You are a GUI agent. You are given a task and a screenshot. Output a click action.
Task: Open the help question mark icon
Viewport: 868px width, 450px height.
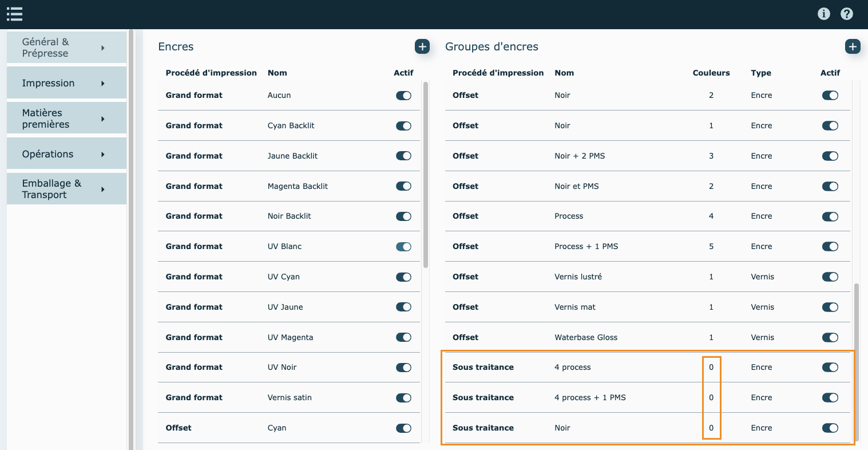[x=846, y=14]
